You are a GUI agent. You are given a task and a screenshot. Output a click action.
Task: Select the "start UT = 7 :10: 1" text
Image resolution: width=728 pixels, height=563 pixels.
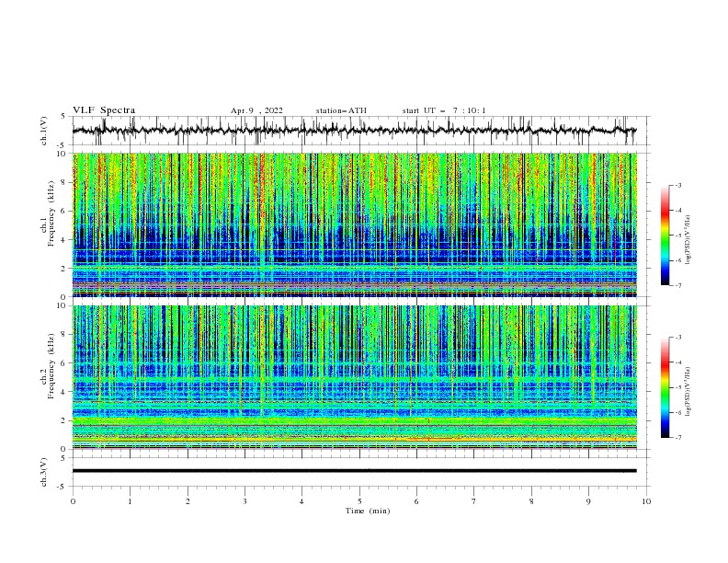click(x=444, y=110)
